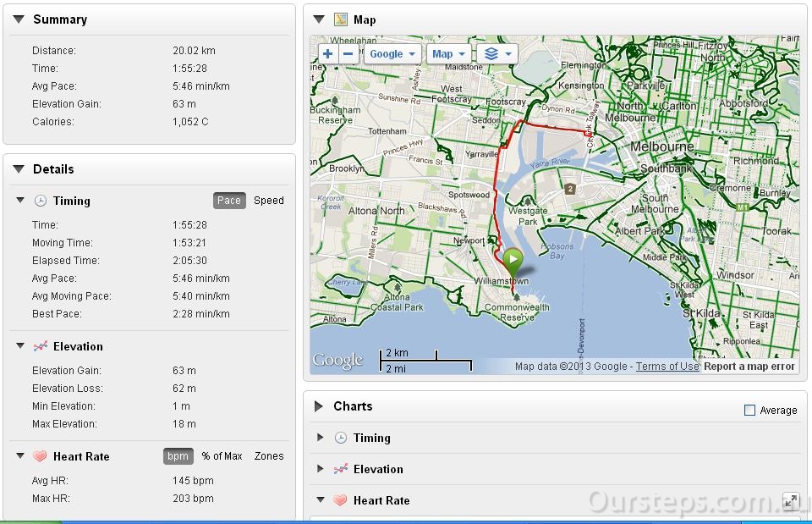Image resolution: width=812 pixels, height=524 pixels.
Task: Click the Google logo on the map
Action: (x=337, y=361)
